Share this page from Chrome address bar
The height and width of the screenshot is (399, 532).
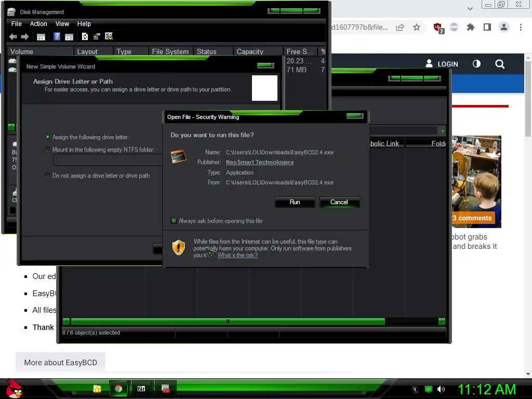click(400, 27)
